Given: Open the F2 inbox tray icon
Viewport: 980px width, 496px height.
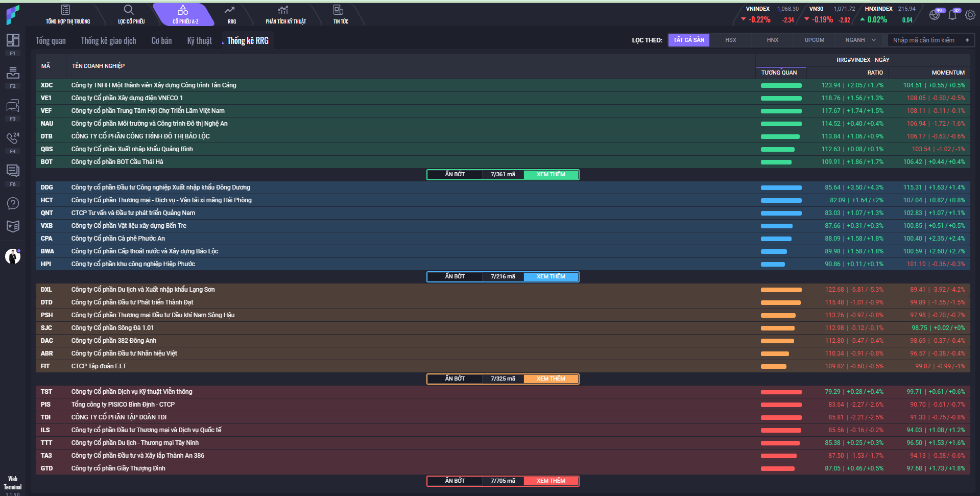Looking at the screenshot, I should [13, 73].
